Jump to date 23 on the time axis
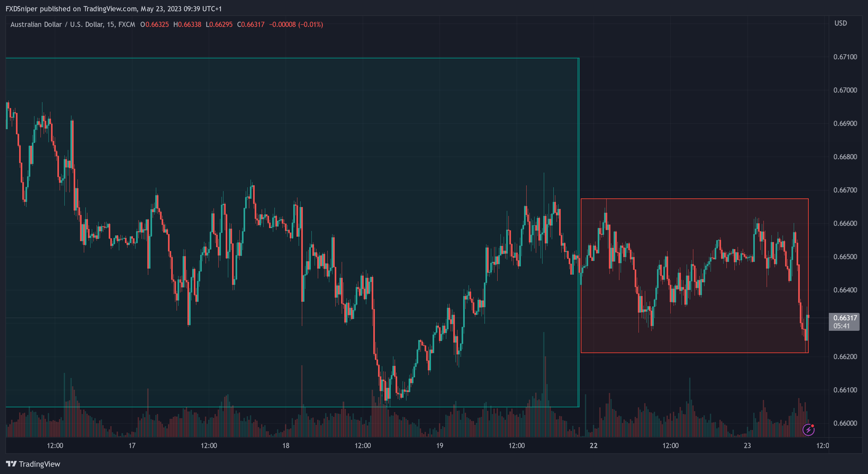Screen dimensions: 868x474 [x=748, y=446]
